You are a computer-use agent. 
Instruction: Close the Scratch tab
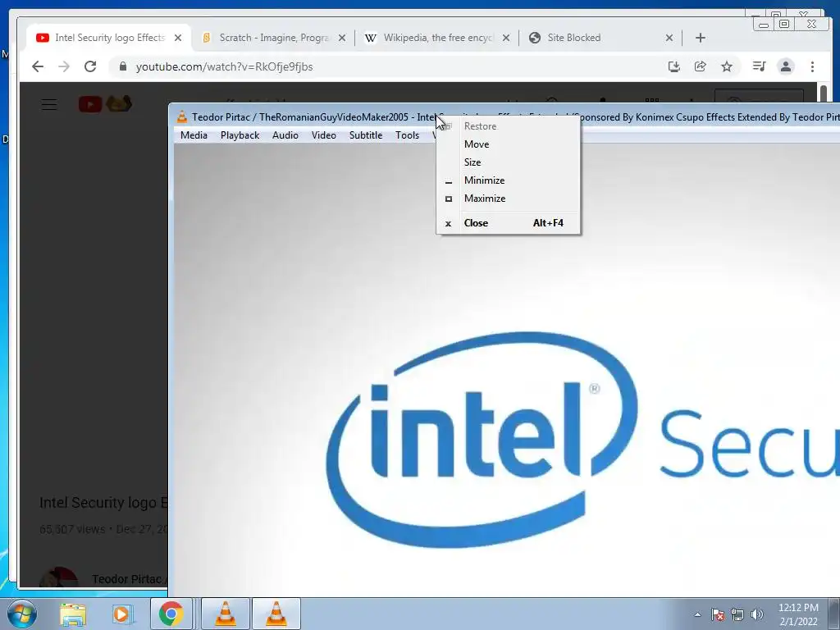coord(342,38)
